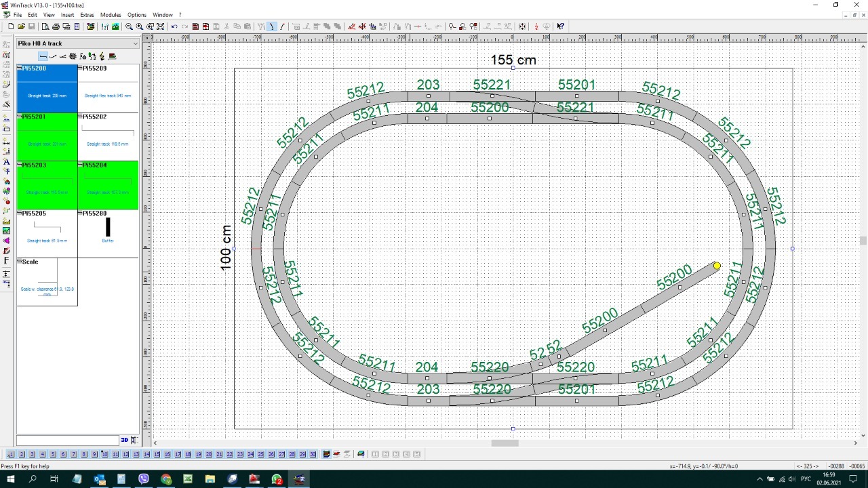Click the house/building icon in left toolbar
Image resolution: width=868 pixels, height=488 pixels.
(7, 182)
